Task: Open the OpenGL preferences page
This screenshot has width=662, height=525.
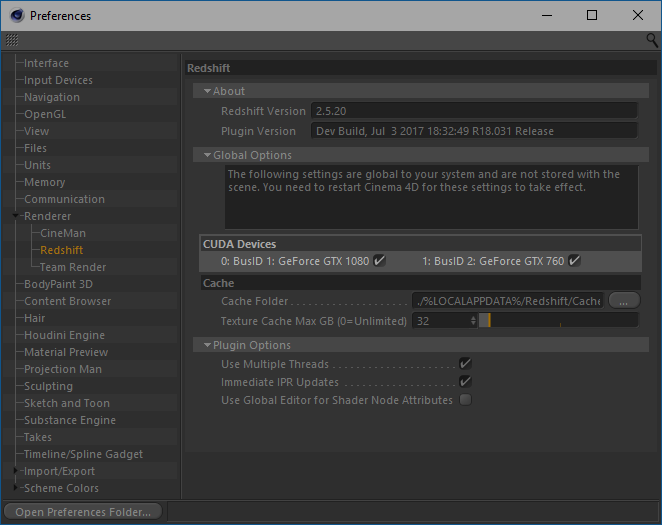Action: pos(45,114)
